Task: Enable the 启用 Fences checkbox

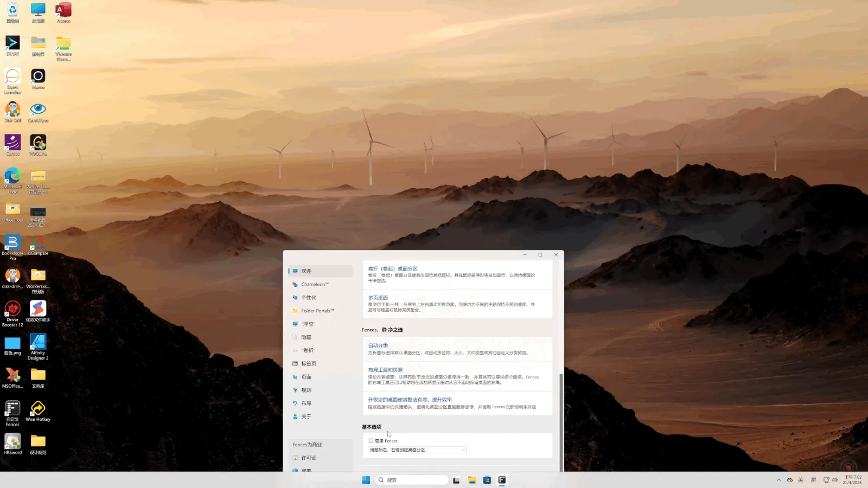Action: point(371,441)
